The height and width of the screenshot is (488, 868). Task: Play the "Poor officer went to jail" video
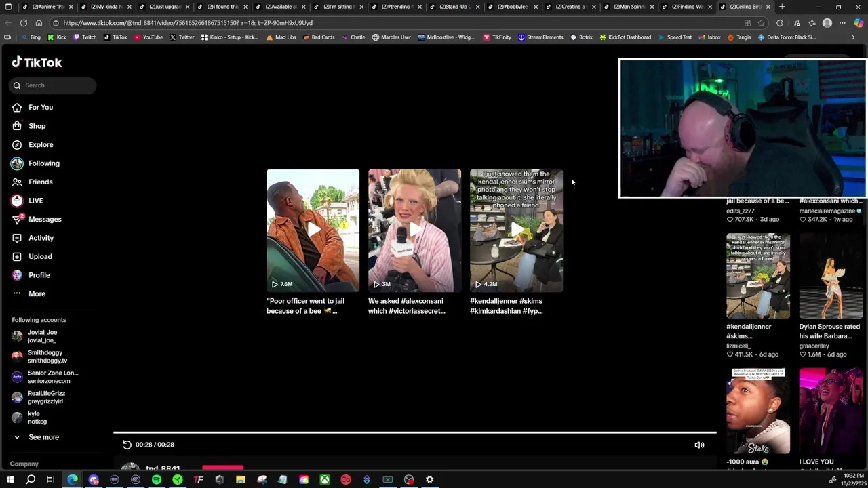[x=313, y=230]
